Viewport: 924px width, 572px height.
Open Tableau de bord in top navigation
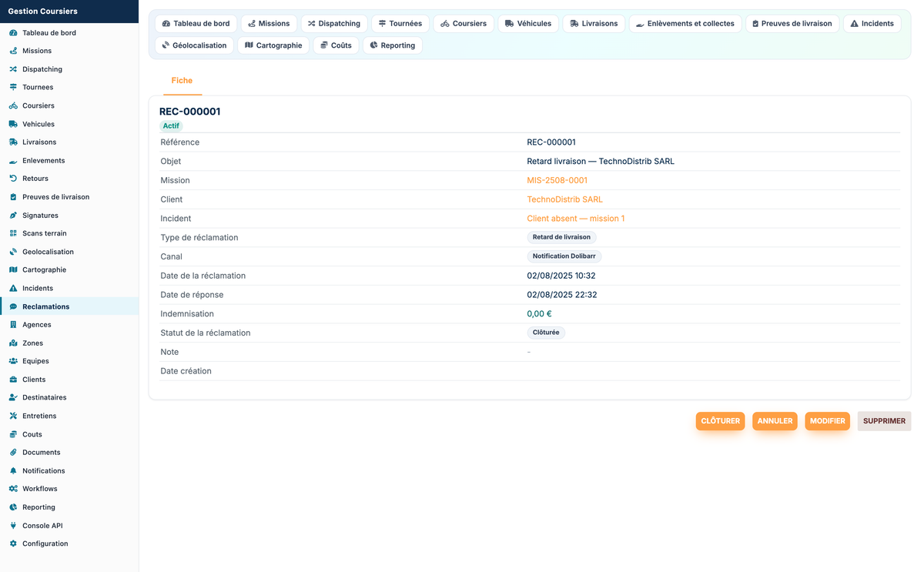[196, 24]
